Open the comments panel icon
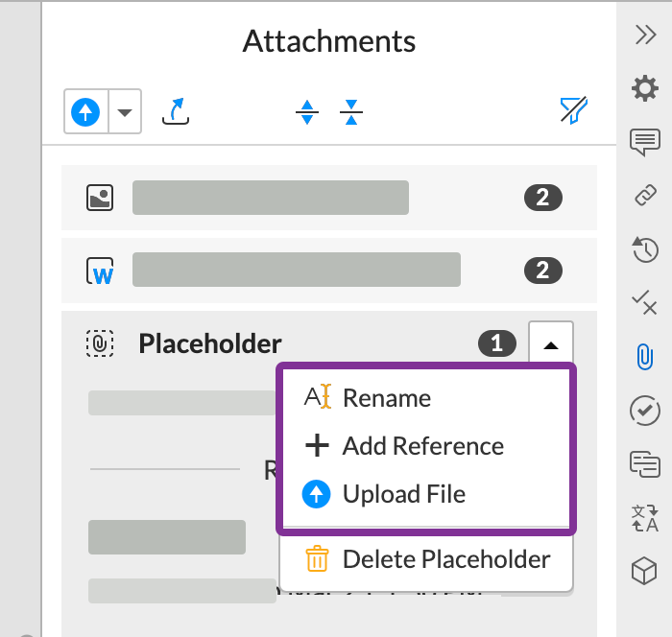This screenshot has width=672, height=637. tap(645, 142)
